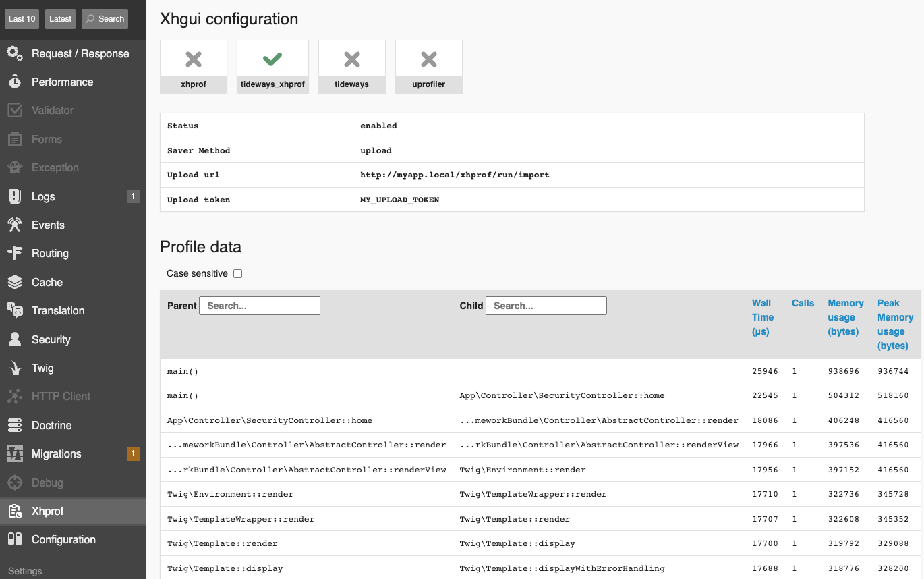Click the Migrations icon
This screenshot has width=924, height=579.
[15, 453]
